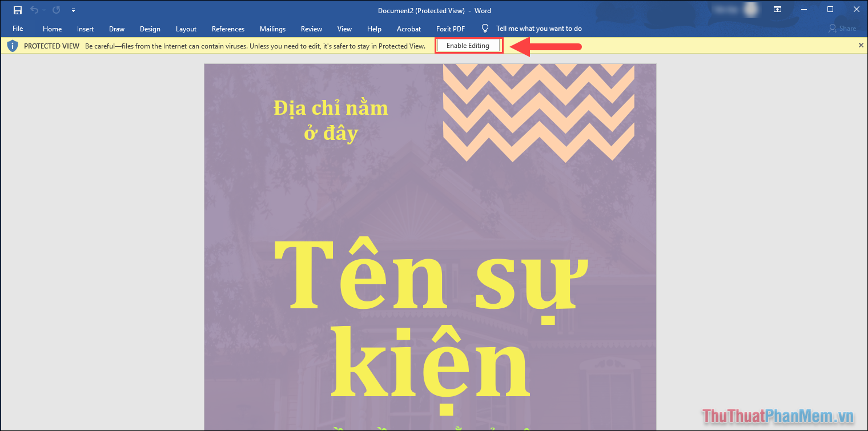Open the Foxit PDF ribbon tab
Screen dimensions: 868x431
tap(450, 28)
